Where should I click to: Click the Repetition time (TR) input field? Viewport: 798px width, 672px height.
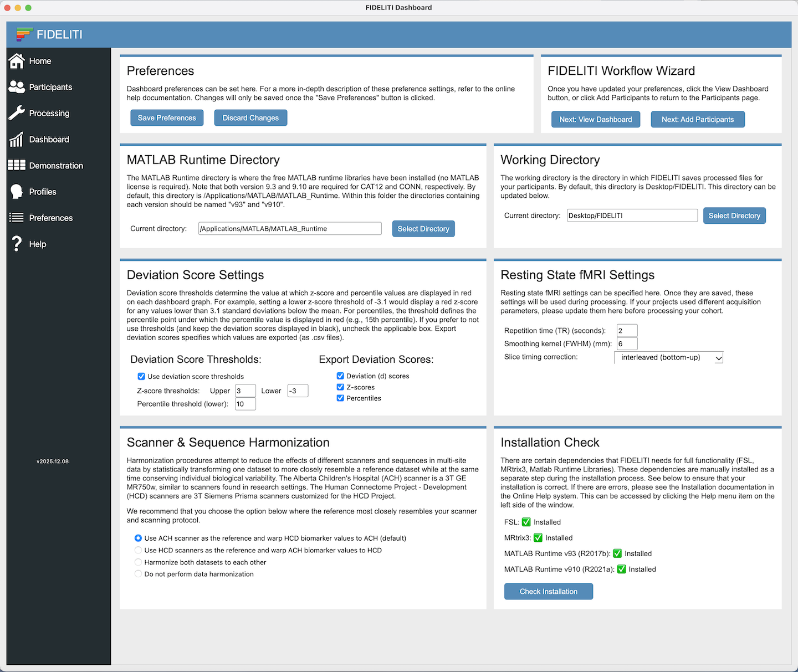click(x=627, y=331)
